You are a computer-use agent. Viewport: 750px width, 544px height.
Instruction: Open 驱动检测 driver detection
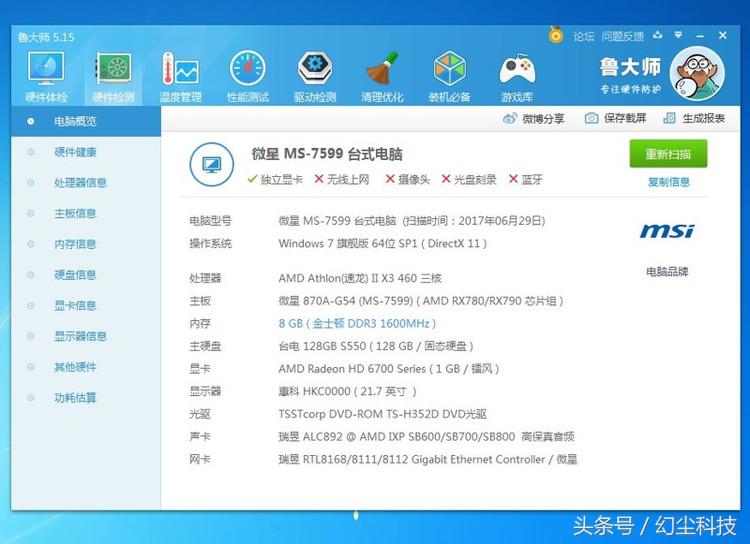pos(315,77)
